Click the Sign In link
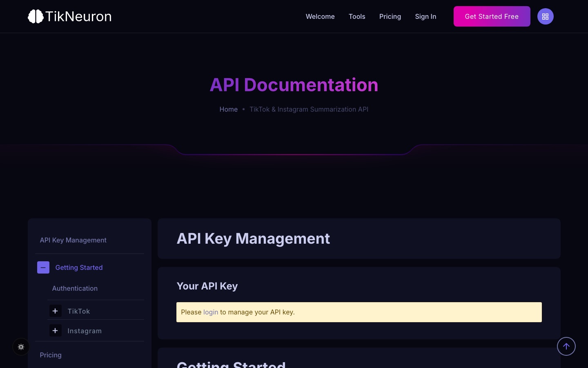The image size is (588, 368). tap(425, 16)
